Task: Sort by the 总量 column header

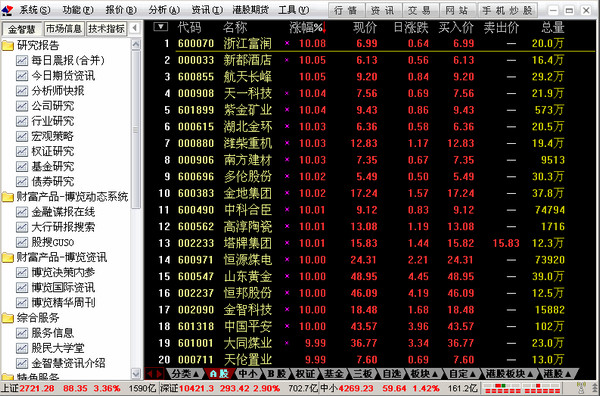Action: pos(552,27)
